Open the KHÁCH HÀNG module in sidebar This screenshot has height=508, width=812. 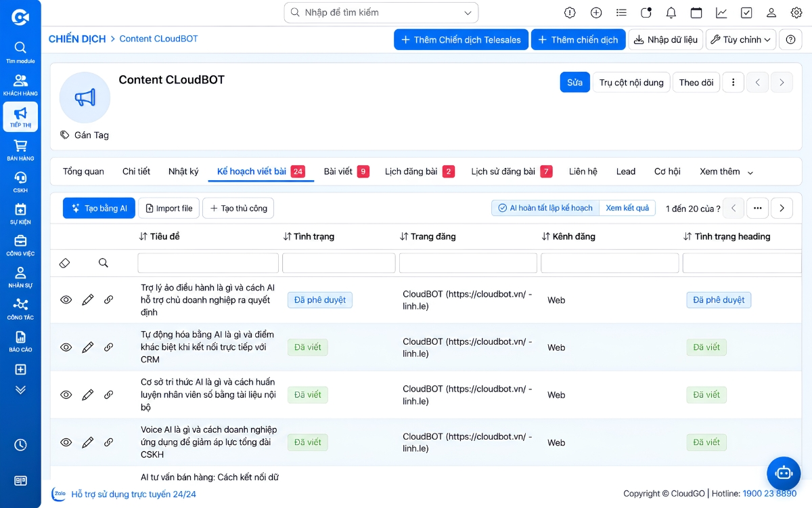pyautogui.click(x=20, y=85)
